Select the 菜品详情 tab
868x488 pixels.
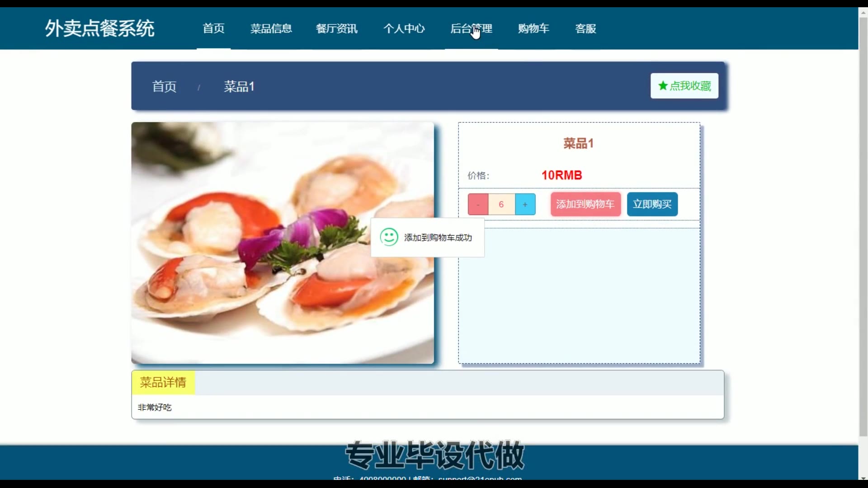click(x=163, y=383)
